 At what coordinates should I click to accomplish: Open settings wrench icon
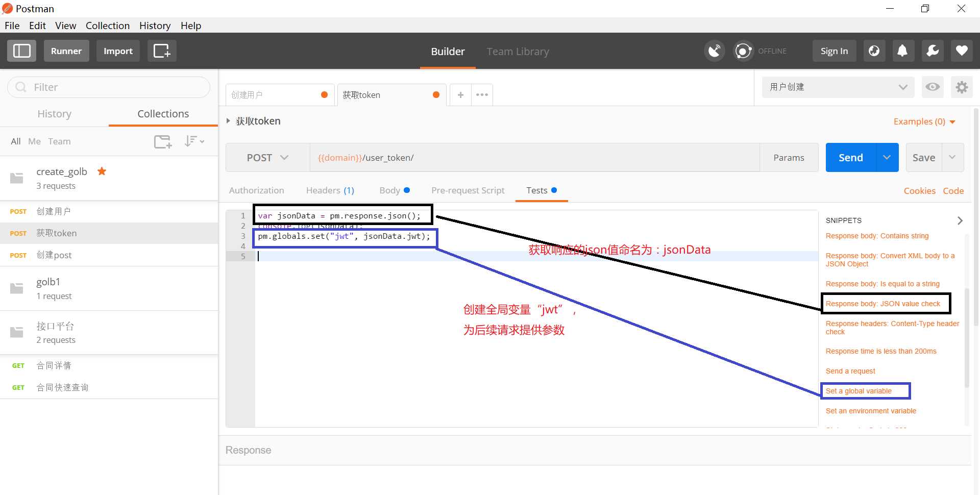pos(933,51)
